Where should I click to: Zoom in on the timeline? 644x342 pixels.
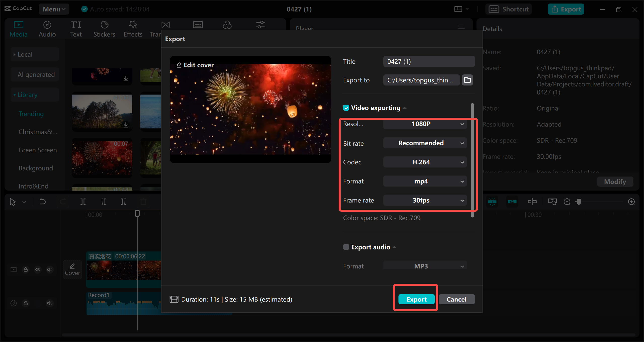click(632, 201)
